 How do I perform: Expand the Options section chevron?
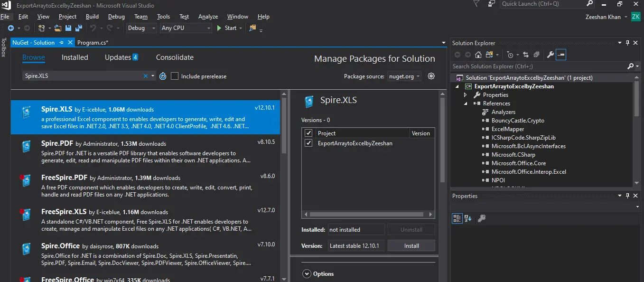(307, 274)
